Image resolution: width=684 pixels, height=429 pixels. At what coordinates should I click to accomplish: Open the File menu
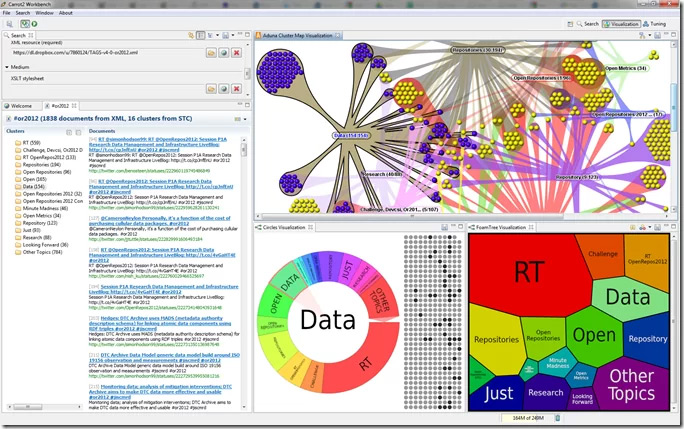(x=6, y=13)
